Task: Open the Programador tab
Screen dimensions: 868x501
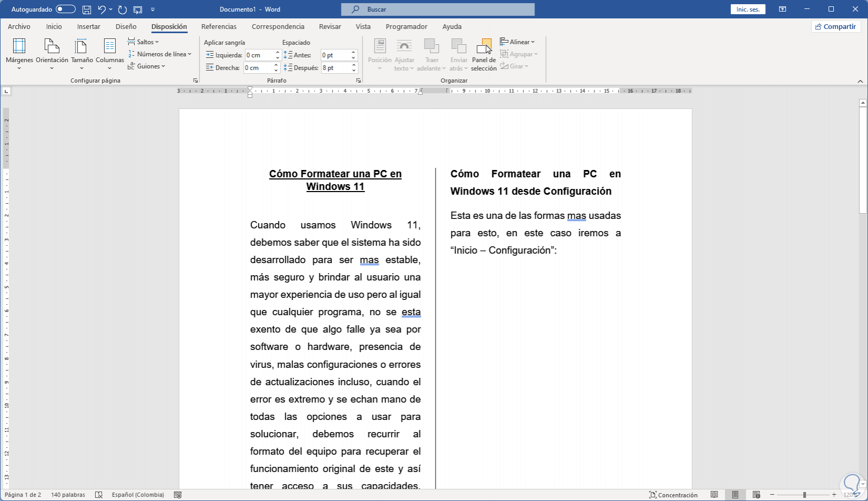Action: click(406, 26)
